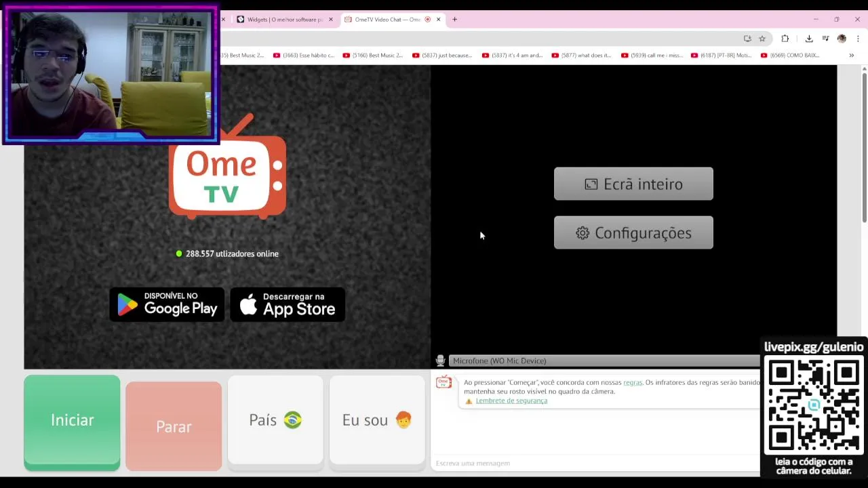Click the Ecrã inteiro fullscreen button
The height and width of the screenshot is (488, 868).
(633, 184)
